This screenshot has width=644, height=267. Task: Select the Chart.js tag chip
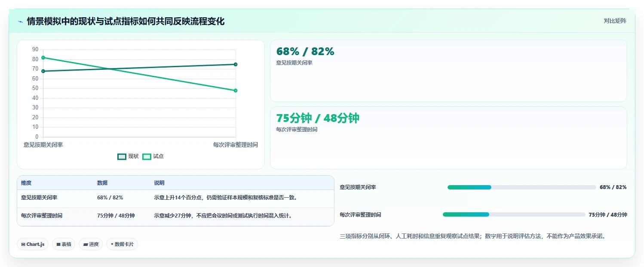pos(33,244)
